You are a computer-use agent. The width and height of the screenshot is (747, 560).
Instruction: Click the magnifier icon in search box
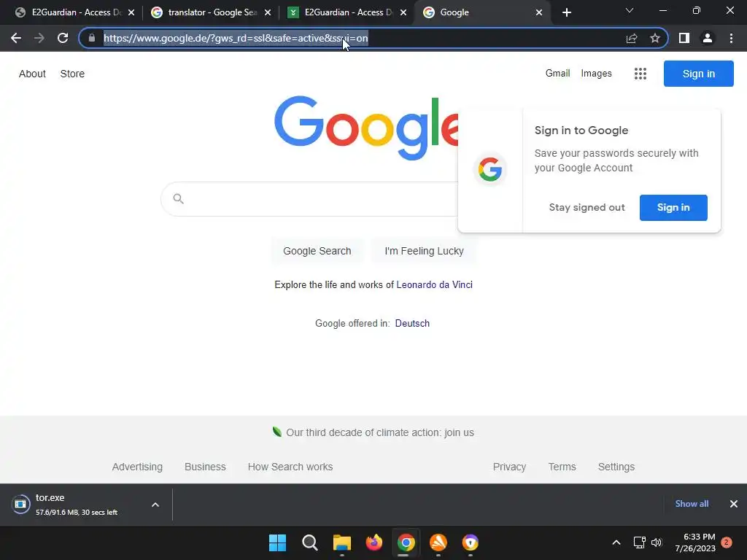[179, 198]
